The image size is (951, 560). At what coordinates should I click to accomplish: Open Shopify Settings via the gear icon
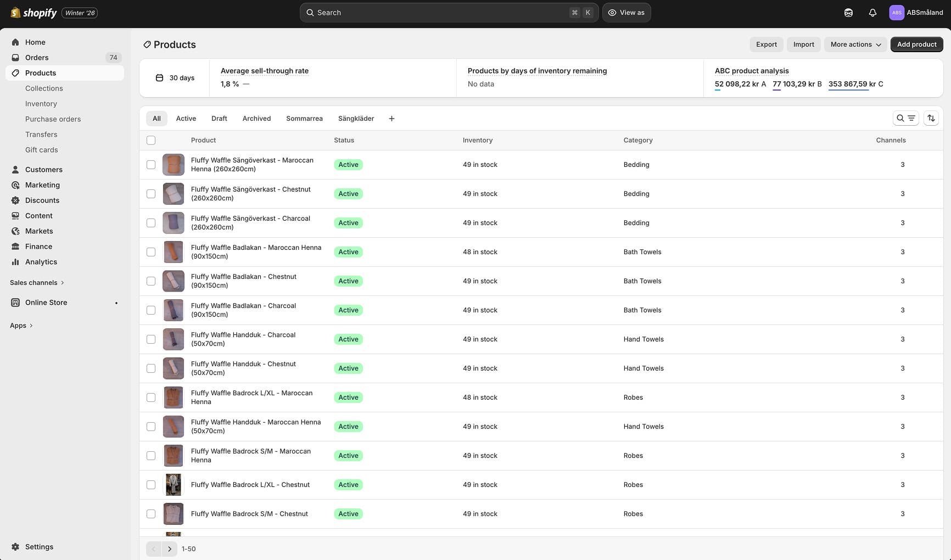tap(39, 547)
